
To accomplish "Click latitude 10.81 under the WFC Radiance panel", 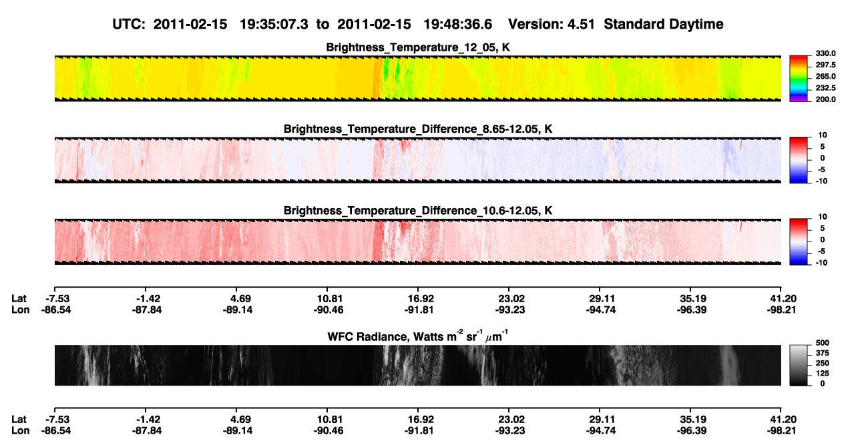I will tap(327, 419).
